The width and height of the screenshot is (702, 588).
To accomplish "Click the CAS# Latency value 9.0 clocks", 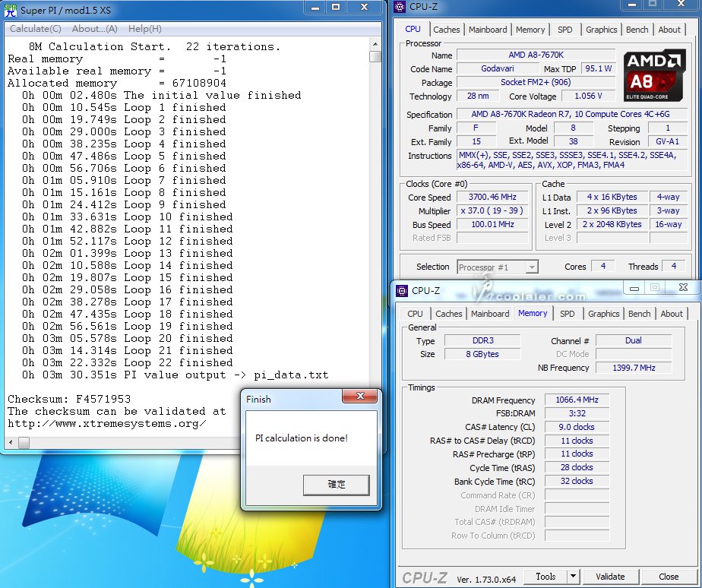I will click(577, 427).
